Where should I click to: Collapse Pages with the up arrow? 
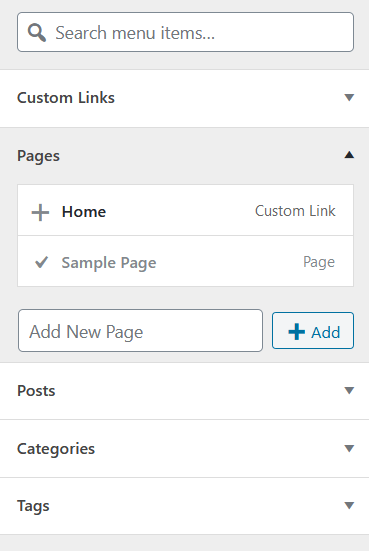(x=349, y=155)
